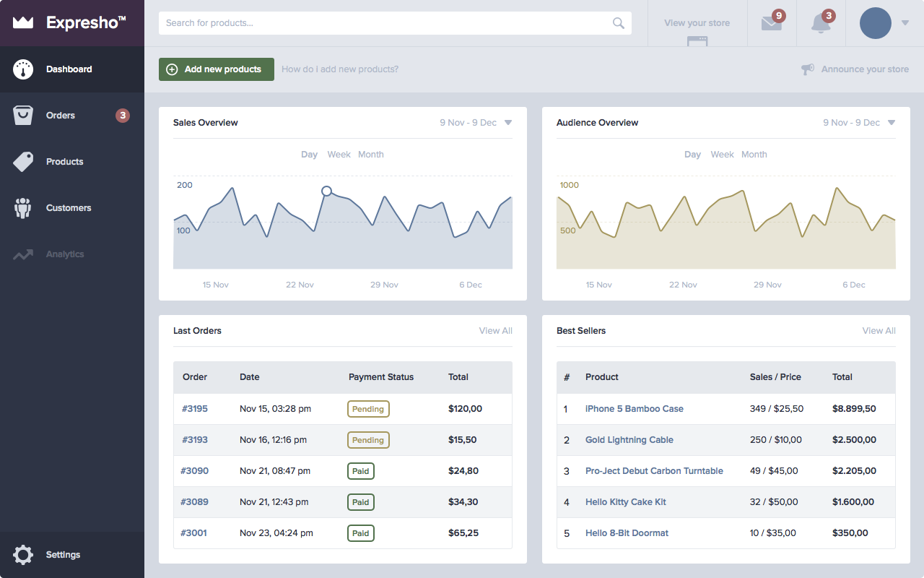Click the megaphone announce icon

pyautogui.click(x=808, y=69)
